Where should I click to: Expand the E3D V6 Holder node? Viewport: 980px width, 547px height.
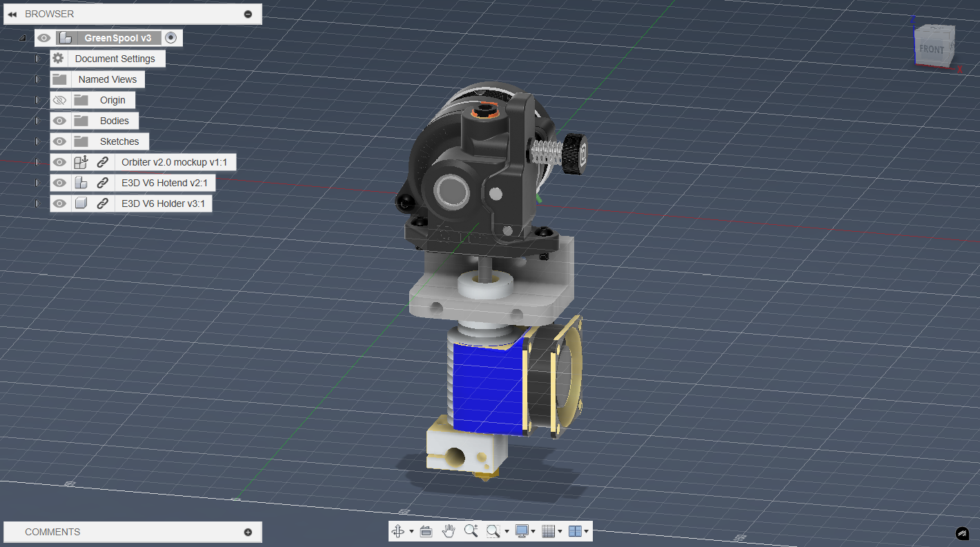37,203
